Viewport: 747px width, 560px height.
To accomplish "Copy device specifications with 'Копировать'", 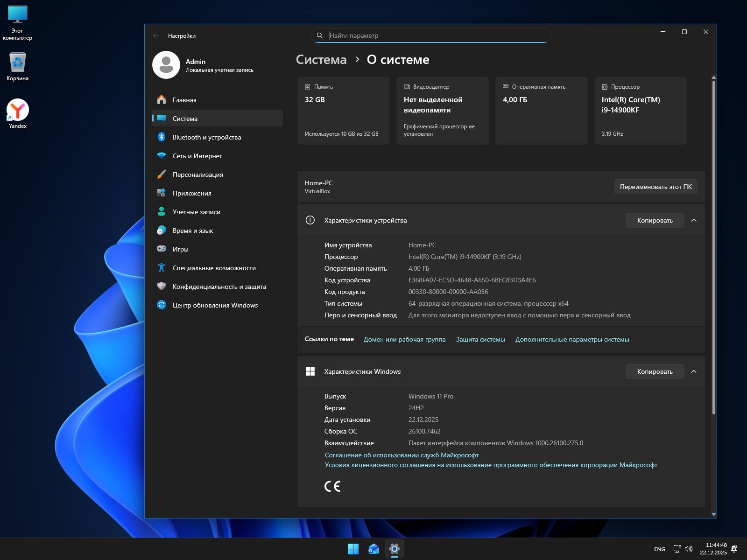I will point(655,220).
